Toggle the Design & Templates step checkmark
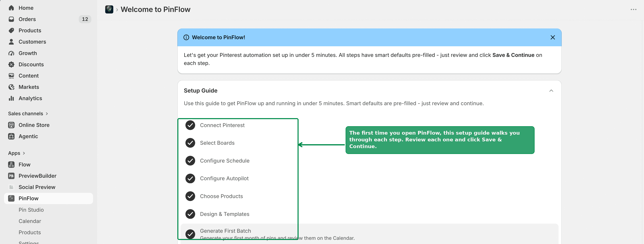Viewport: 644px width, 244px height. (190, 214)
